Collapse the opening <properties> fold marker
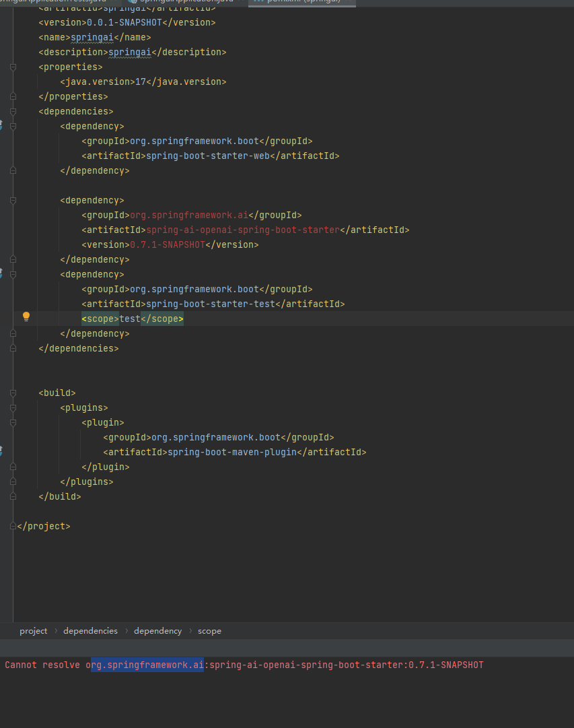The image size is (574, 728). click(13, 67)
